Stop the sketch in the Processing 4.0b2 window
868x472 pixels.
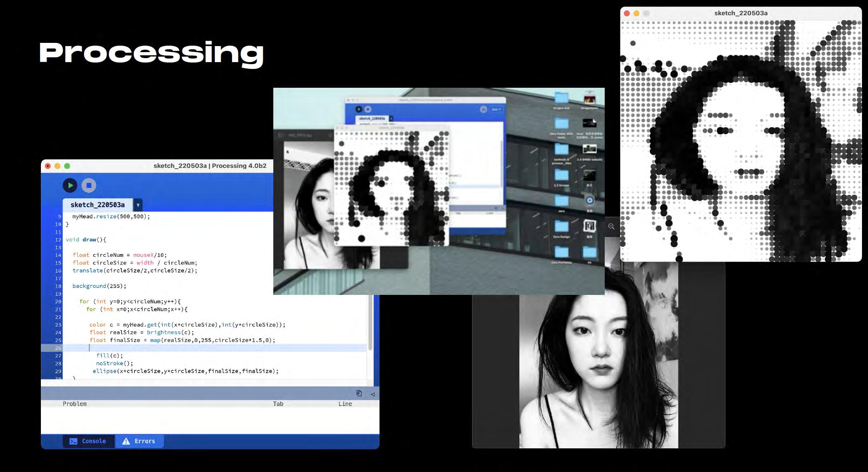pos(89,185)
